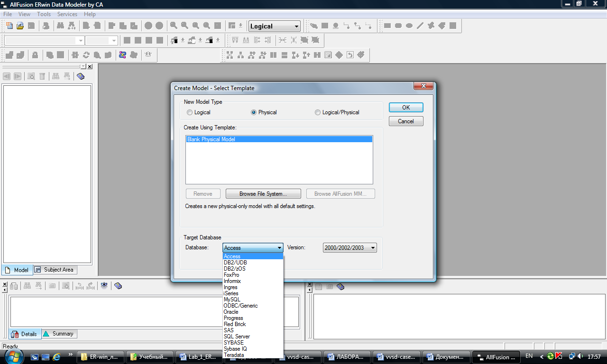
Task: Open the View menu
Action: tap(24, 14)
